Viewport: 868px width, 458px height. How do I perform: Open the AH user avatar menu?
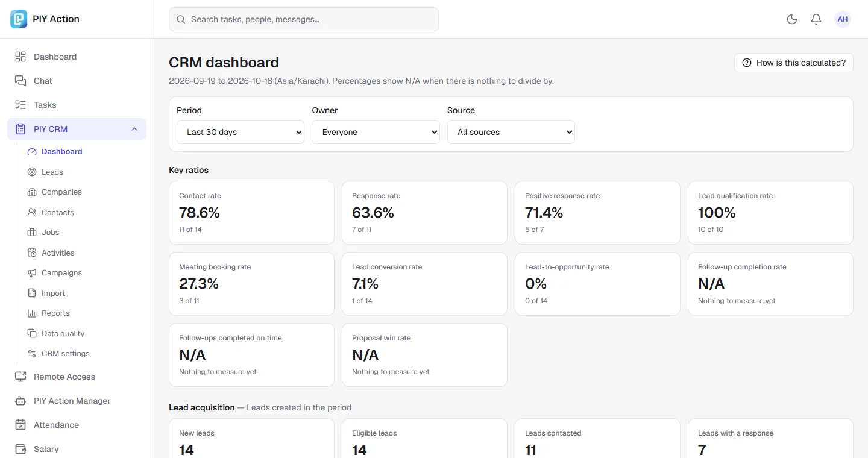click(x=843, y=19)
